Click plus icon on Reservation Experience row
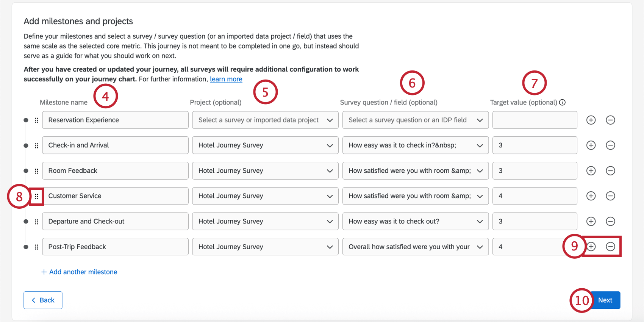The width and height of the screenshot is (644, 322). point(591,120)
